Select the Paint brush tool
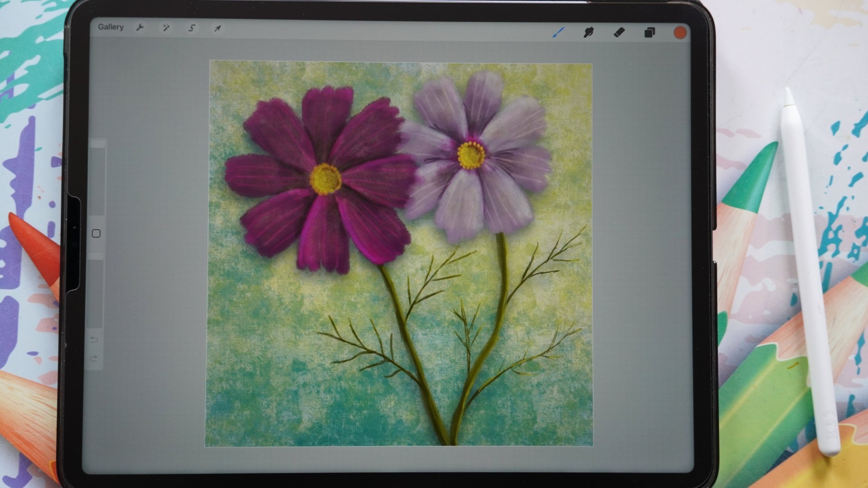Screen dimensions: 868x488 click(x=559, y=32)
